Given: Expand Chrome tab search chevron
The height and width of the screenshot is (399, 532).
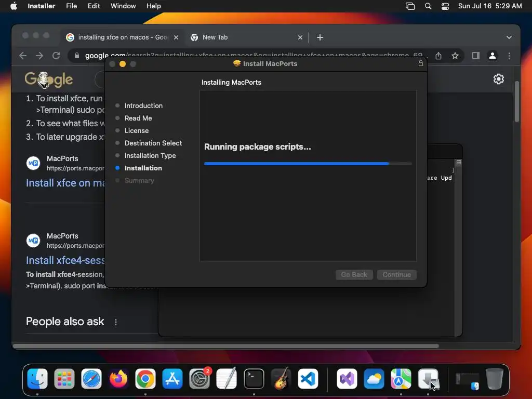Looking at the screenshot, I should coord(509,37).
